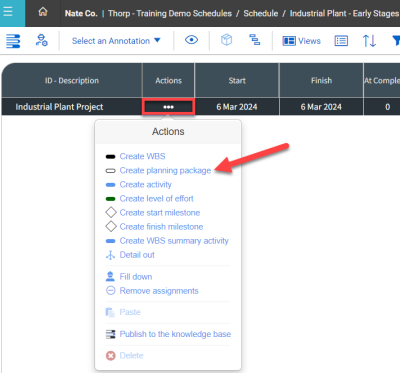
Task: Go to the home page icon
Action: (43, 12)
